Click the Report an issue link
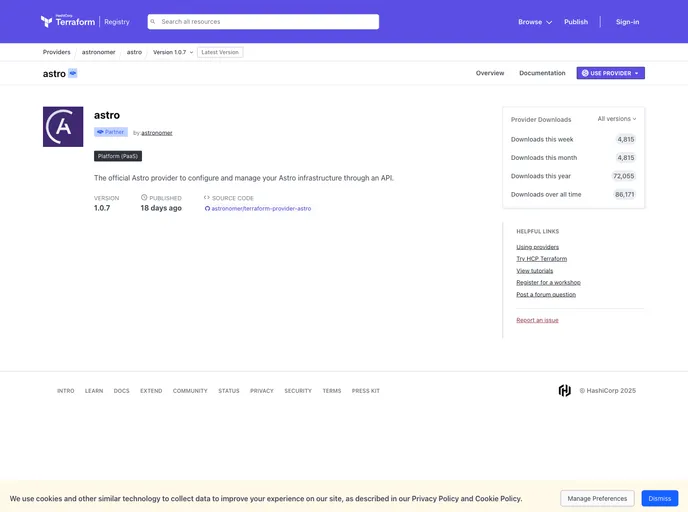The width and height of the screenshot is (688, 512). pyautogui.click(x=537, y=320)
